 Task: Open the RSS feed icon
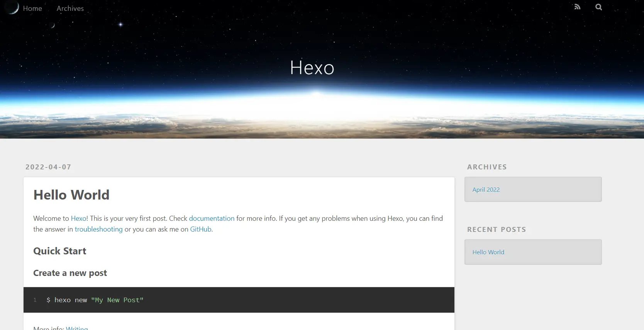point(577,7)
